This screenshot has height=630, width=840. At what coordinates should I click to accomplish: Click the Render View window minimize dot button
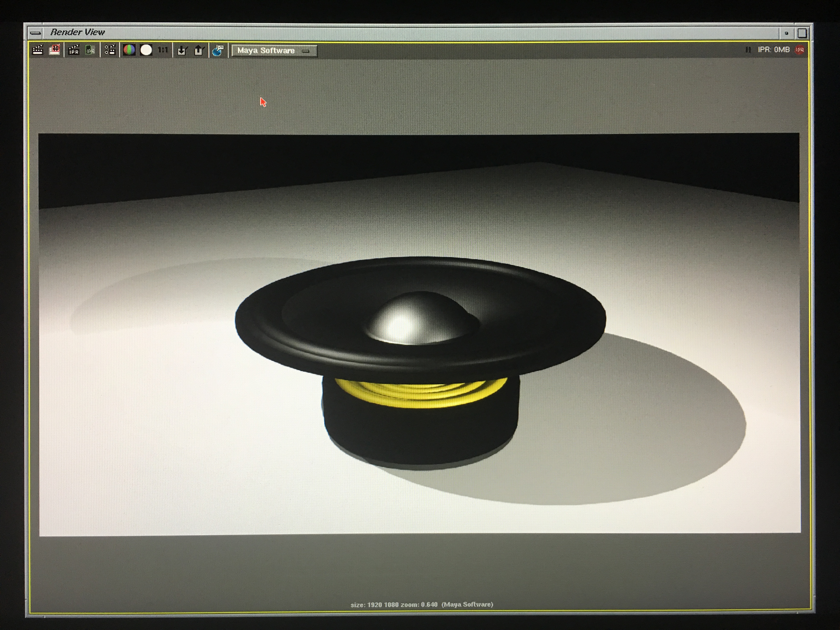point(786,33)
